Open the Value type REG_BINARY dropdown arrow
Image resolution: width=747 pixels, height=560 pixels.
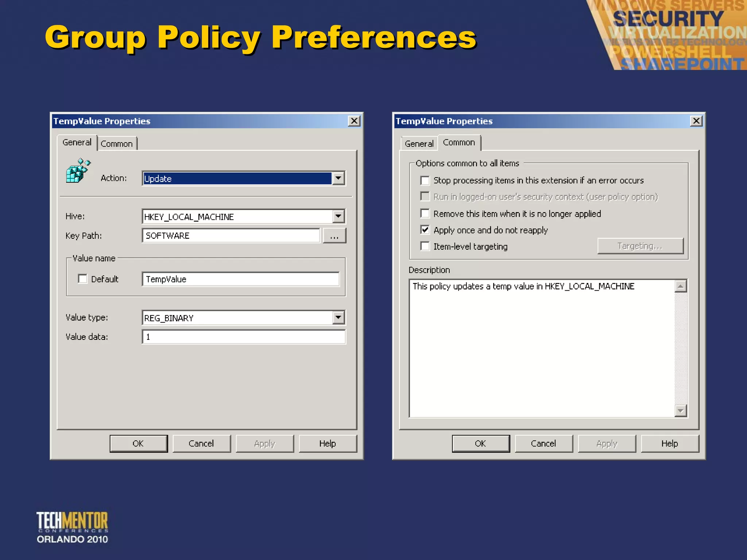[x=338, y=318]
